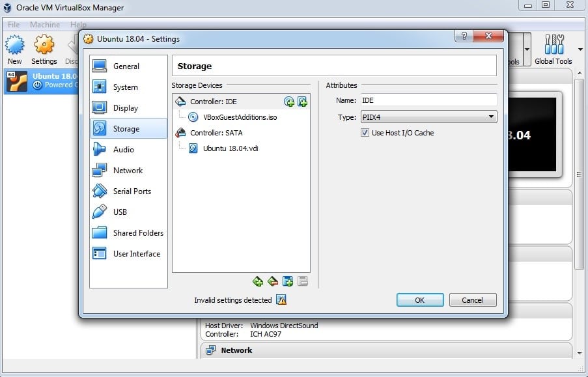Click the VM preview thumbnail
Viewport: 588px width, 377px height.
pyautogui.click(x=532, y=134)
